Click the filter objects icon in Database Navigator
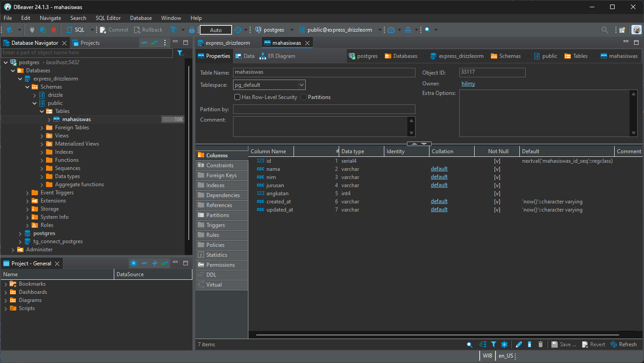The height and width of the screenshot is (363, 644). click(x=180, y=53)
